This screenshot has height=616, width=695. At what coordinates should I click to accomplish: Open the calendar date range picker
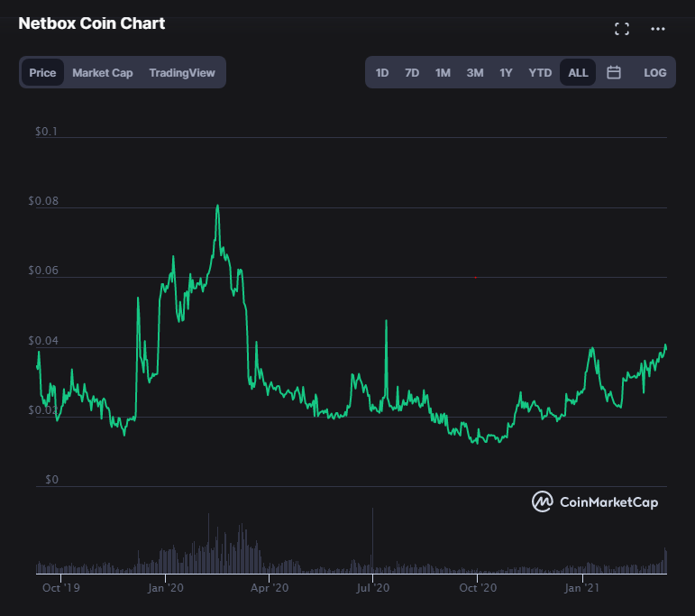click(614, 72)
